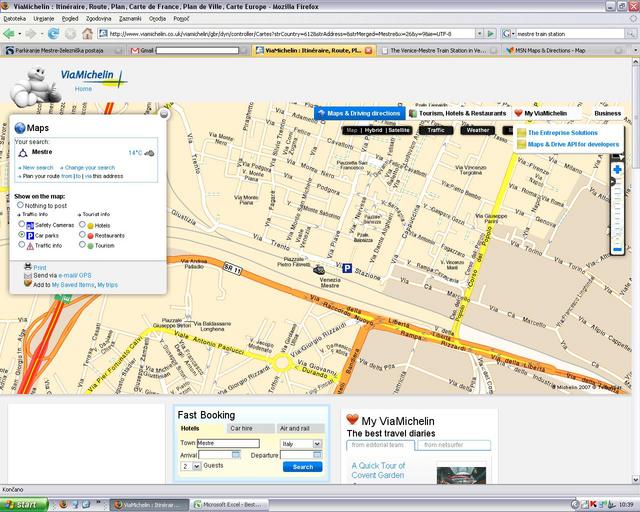Viewport: 640px width, 512px height.
Task: Click the browser Forward arrow
Action: pos(31,34)
